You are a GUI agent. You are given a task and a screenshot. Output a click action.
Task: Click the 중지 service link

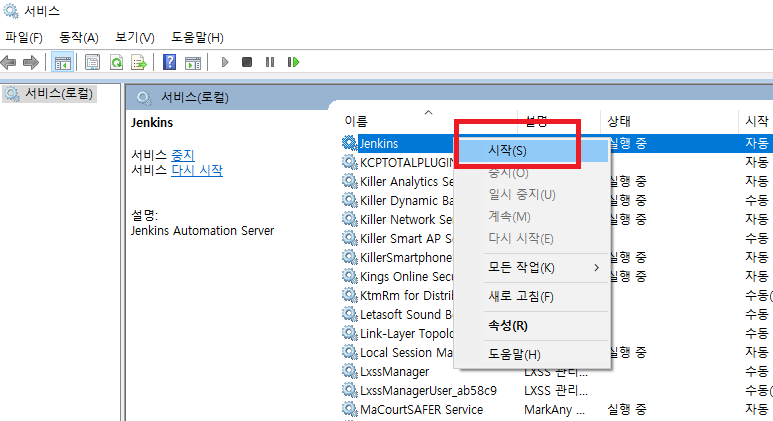(183, 155)
